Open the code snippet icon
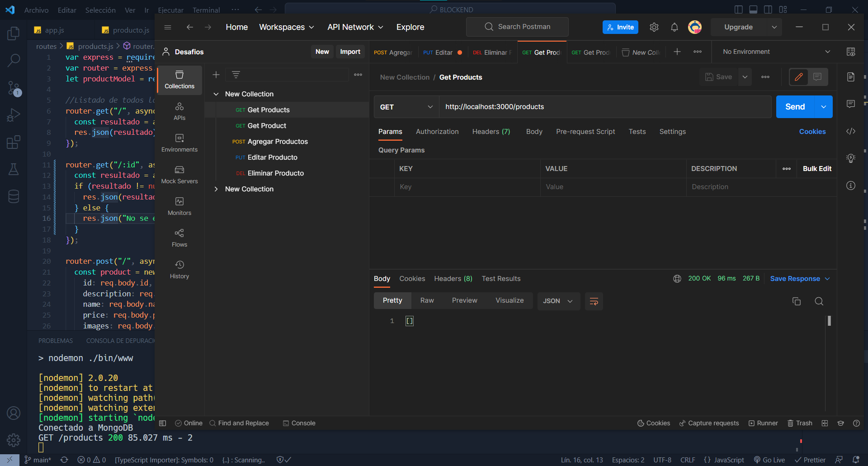 point(851,131)
